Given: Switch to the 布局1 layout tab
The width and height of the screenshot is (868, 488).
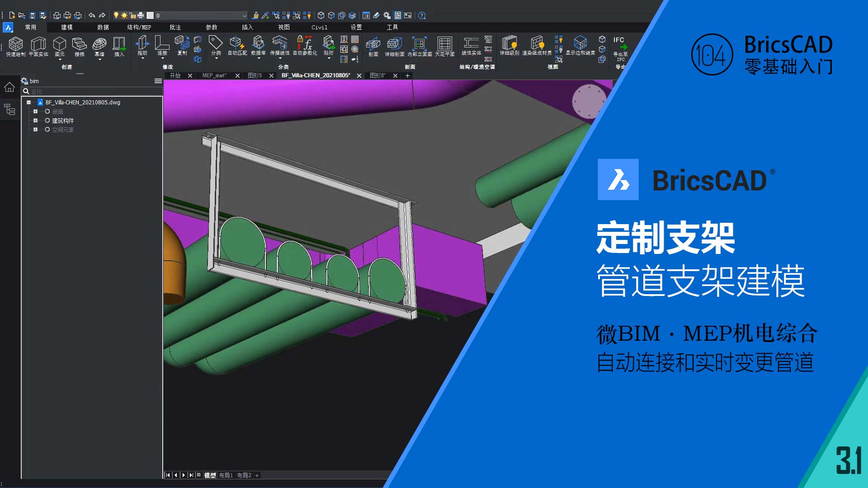Looking at the screenshot, I should click(x=226, y=475).
